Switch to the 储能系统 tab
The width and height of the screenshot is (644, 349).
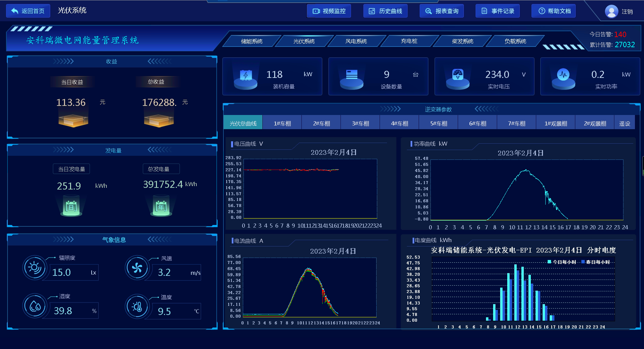(252, 41)
